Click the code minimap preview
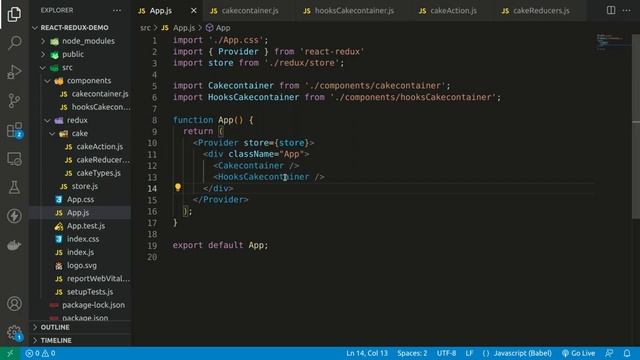640x360 pixels. (610, 41)
